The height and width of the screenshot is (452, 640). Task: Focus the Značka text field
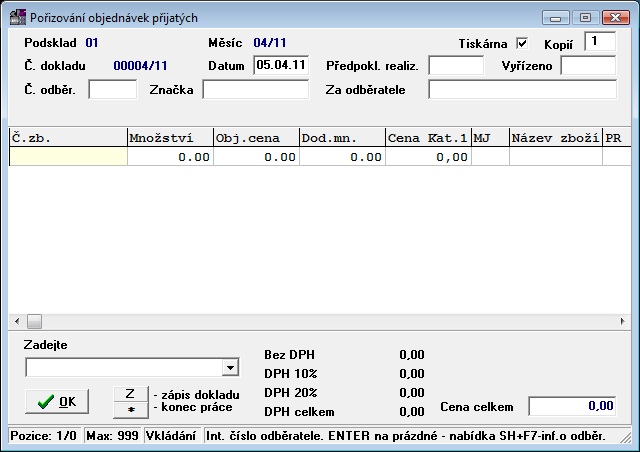(255, 90)
